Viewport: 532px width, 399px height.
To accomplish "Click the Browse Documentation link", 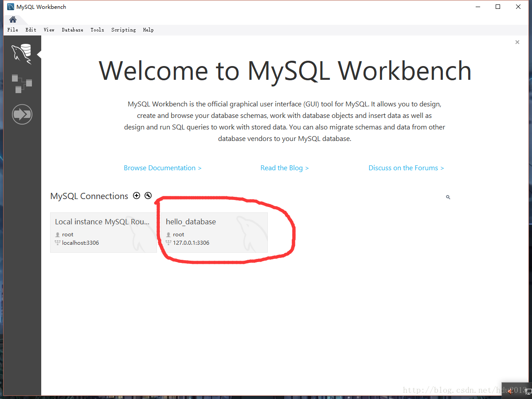I will 163,168.
